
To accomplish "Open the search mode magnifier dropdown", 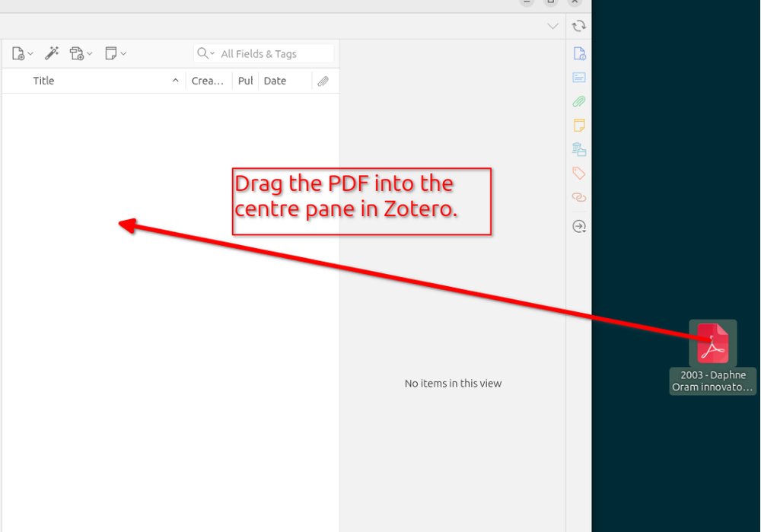I will point(205,53).
